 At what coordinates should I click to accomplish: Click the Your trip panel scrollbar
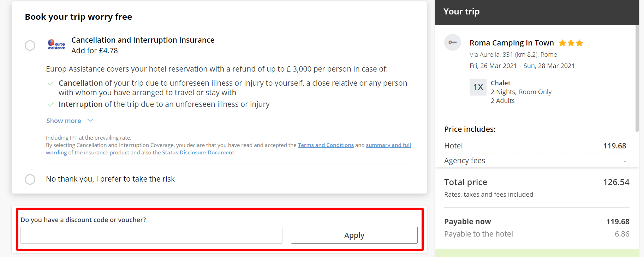tap(637, 78)
